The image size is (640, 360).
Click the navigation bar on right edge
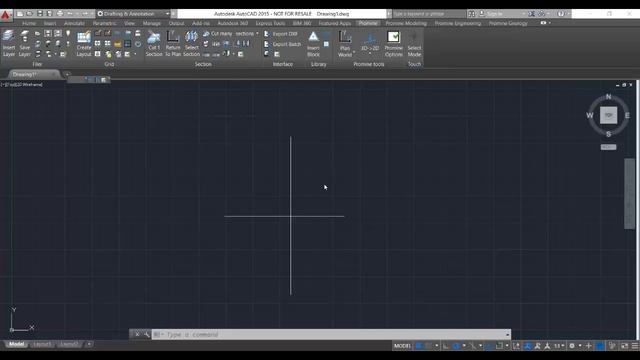[629, 194]
